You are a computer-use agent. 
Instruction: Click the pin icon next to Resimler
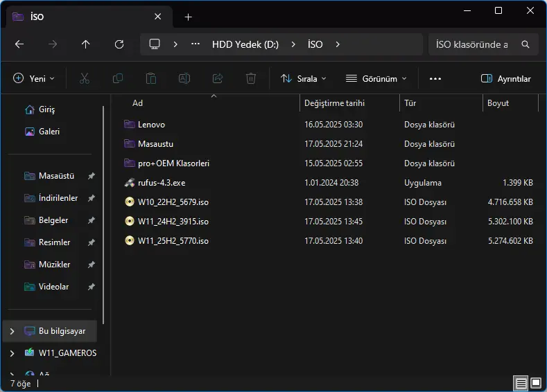pos(91,242)
